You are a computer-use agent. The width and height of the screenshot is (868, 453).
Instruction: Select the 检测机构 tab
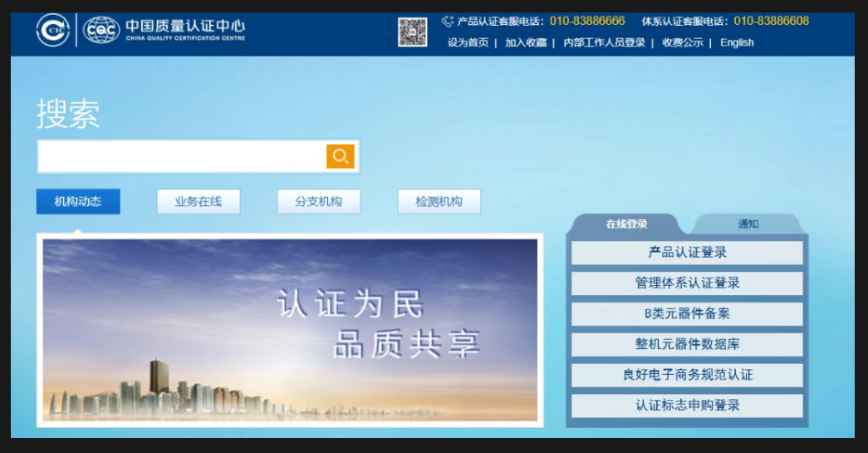coord(439,201)
